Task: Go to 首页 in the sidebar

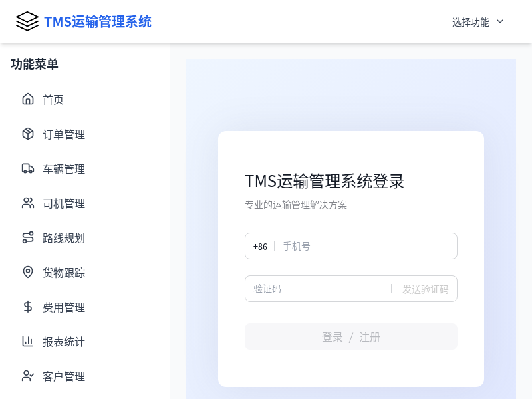Action: point(85,99)
